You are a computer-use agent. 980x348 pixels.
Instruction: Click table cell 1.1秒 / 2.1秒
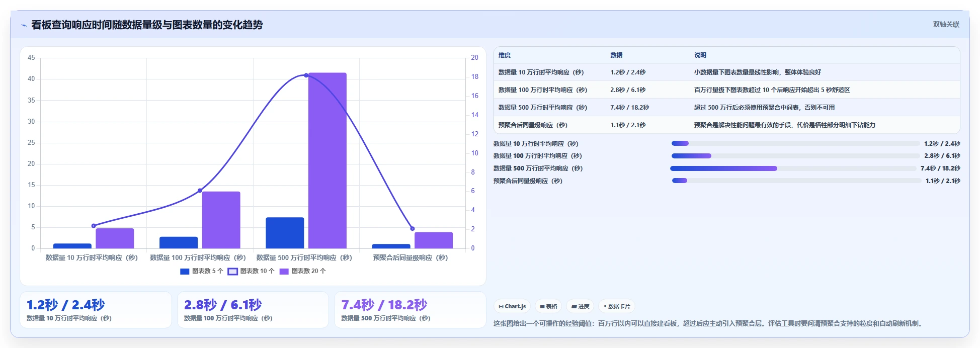(628, 125)
